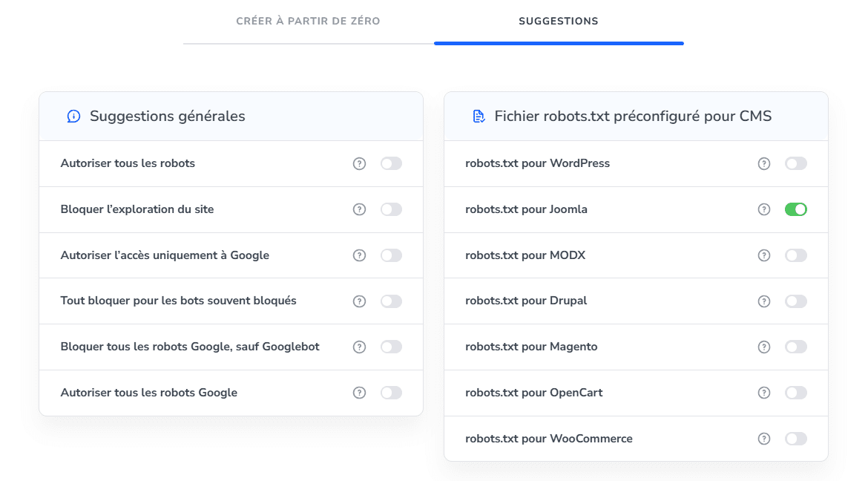Switch to the Créer à partir de zéro tab
The image size is (868, 481).
click(x=308, y=22)
